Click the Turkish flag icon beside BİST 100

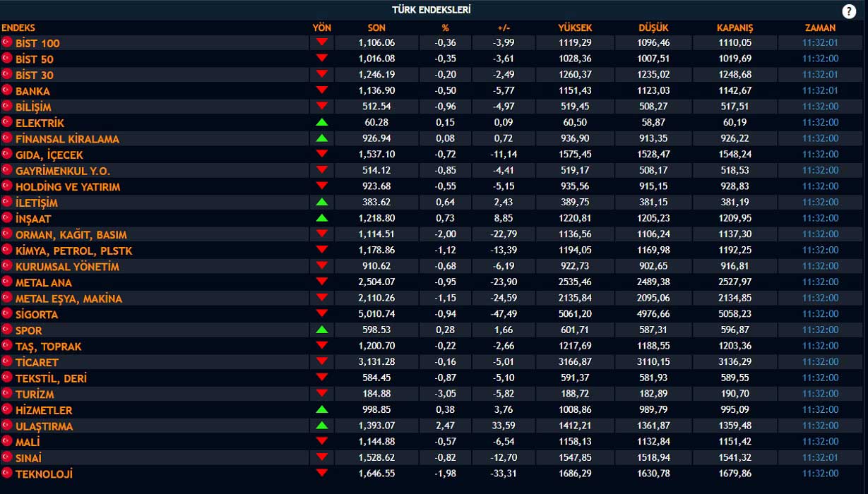click(x=7, y=42)
